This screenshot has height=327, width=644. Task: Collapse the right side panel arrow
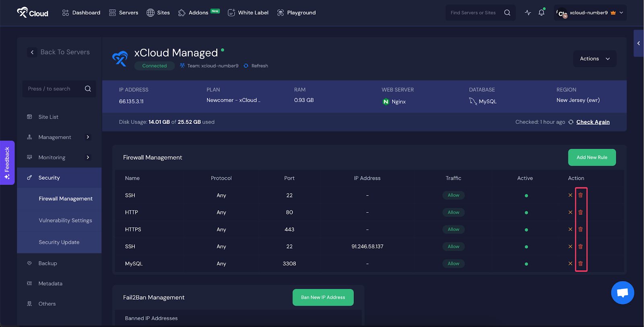coord(638,43)
